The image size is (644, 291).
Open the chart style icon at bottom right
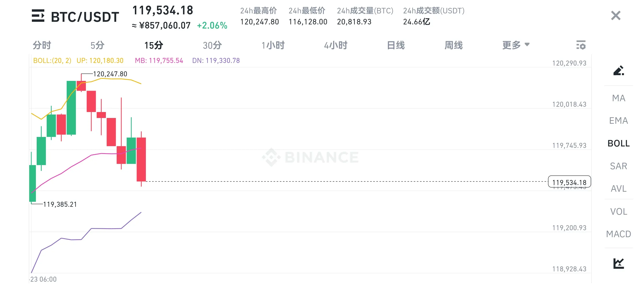pyautogui.click(x=619, y=263)
